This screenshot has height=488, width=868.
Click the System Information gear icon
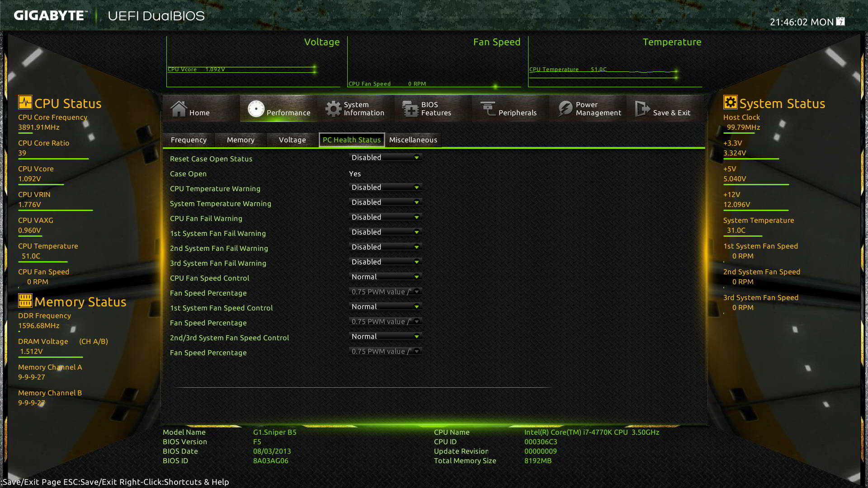(x=333, y=108)
